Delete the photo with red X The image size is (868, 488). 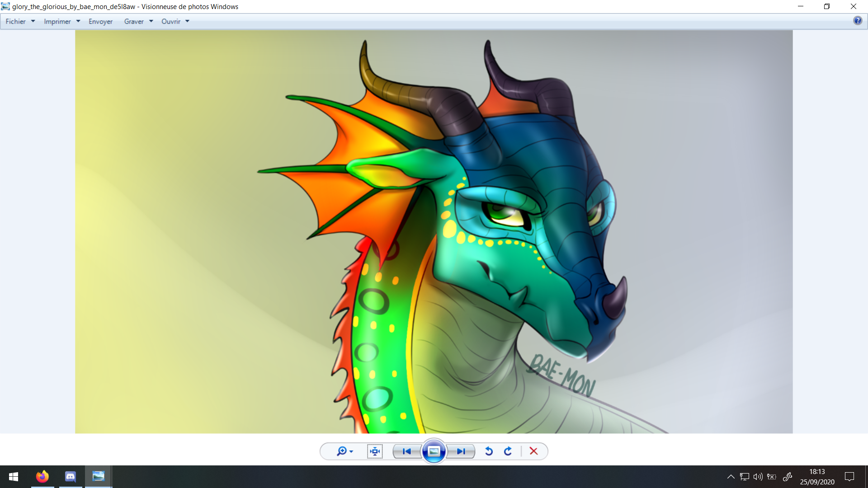coord(533,451)
